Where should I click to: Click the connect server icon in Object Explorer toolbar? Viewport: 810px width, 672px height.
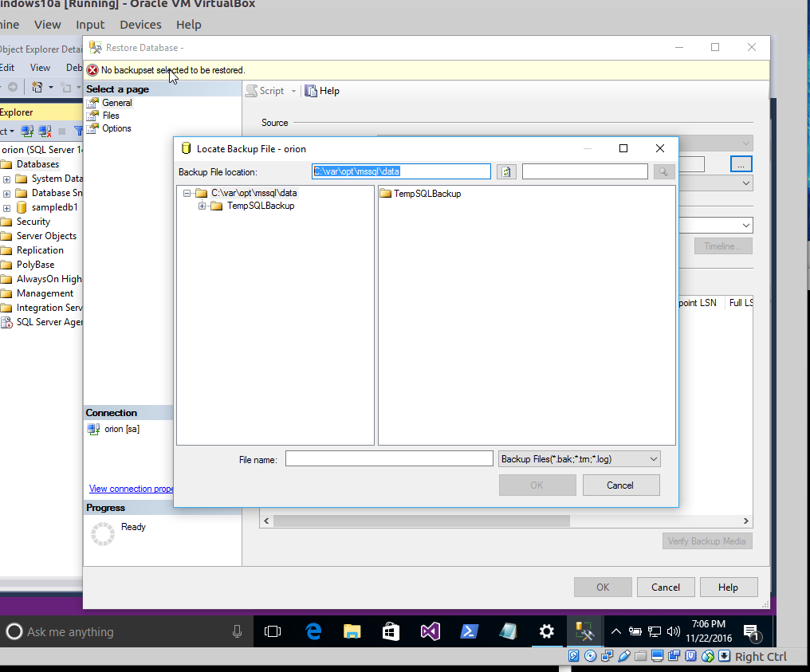coord(27,132)
